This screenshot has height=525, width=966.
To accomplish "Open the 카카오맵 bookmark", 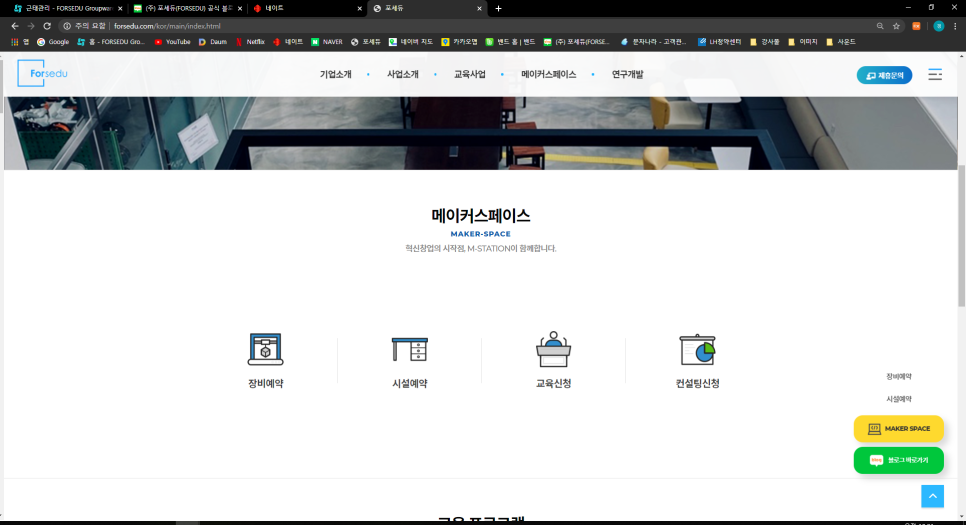I will click(460, 42).
